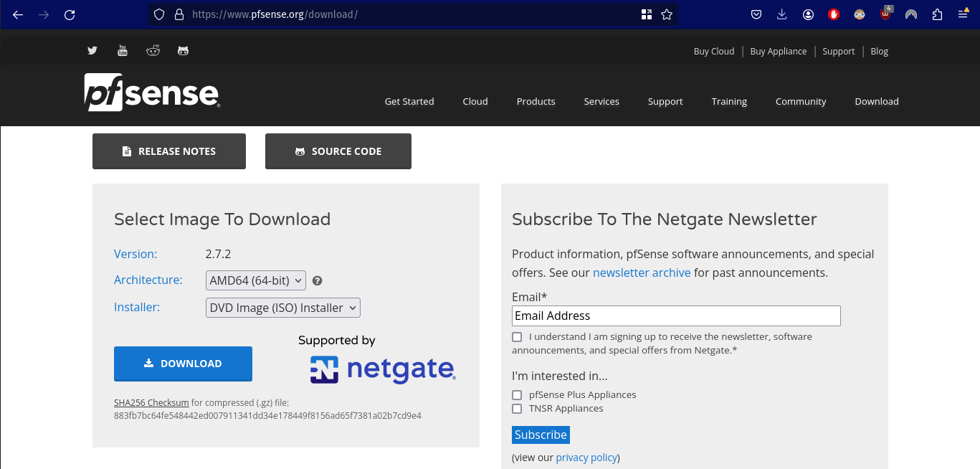Open the Products menu
Image resolution: width=980 pixels, height=469 pixels.
click(x=536, y=101)
